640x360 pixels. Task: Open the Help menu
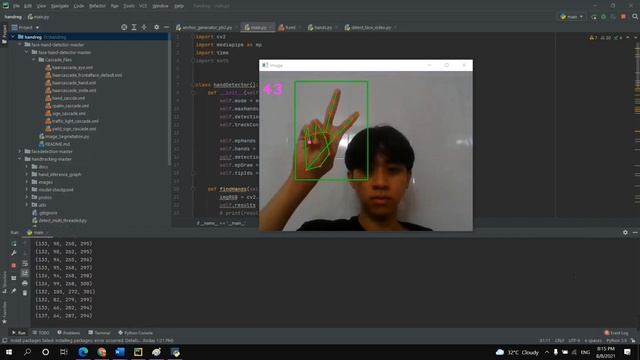tap(179, 6)
